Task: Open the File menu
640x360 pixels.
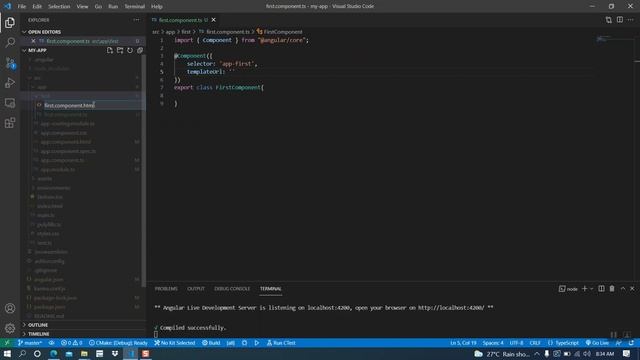Action: pos(22,6)
